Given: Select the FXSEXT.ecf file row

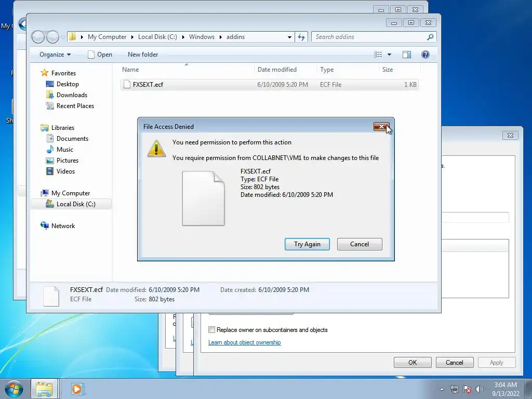Looking at the screenshot, I should (270, 85).
